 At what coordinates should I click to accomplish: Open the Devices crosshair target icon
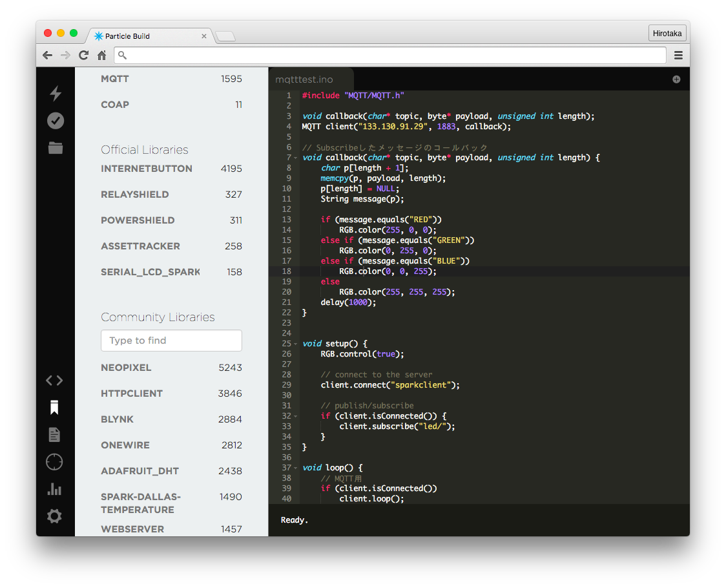[54, 462]
